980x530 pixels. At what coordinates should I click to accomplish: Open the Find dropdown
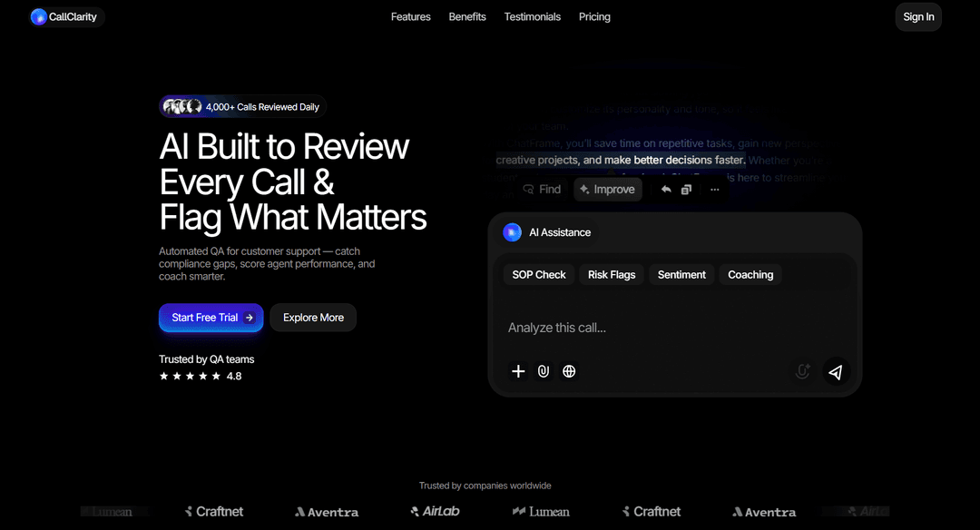542,189
